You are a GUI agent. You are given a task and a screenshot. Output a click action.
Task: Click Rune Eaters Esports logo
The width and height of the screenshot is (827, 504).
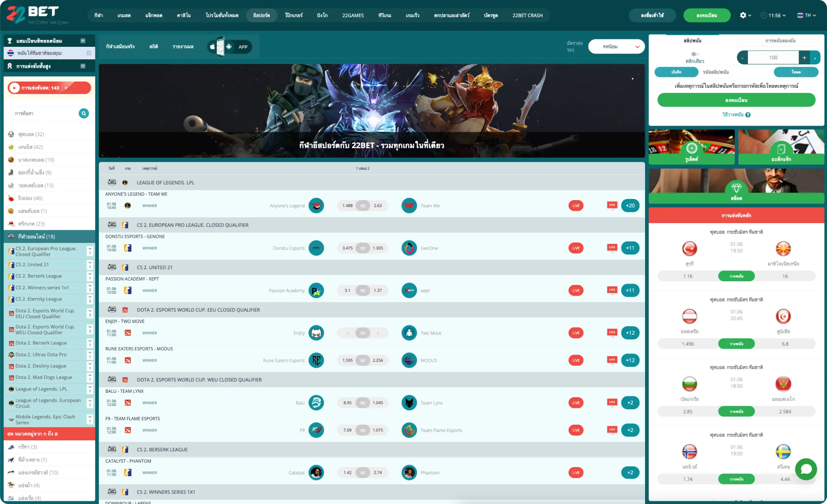click(316, 360)
